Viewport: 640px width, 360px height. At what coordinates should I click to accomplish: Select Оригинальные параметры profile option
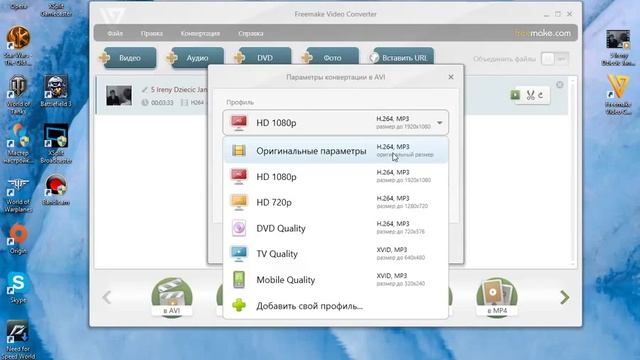(336, 151)
